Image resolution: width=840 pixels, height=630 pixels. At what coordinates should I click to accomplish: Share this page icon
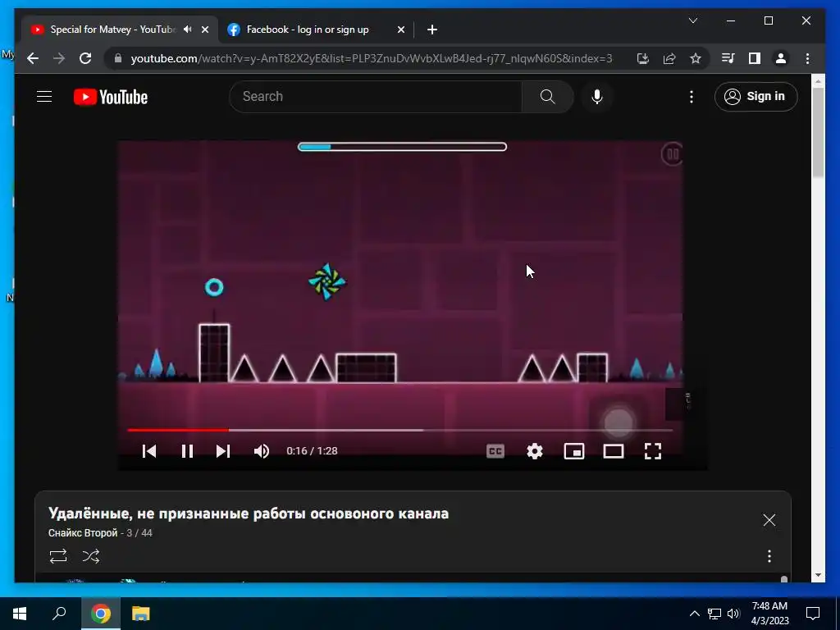pyautogui.click(x=669, y=58)
